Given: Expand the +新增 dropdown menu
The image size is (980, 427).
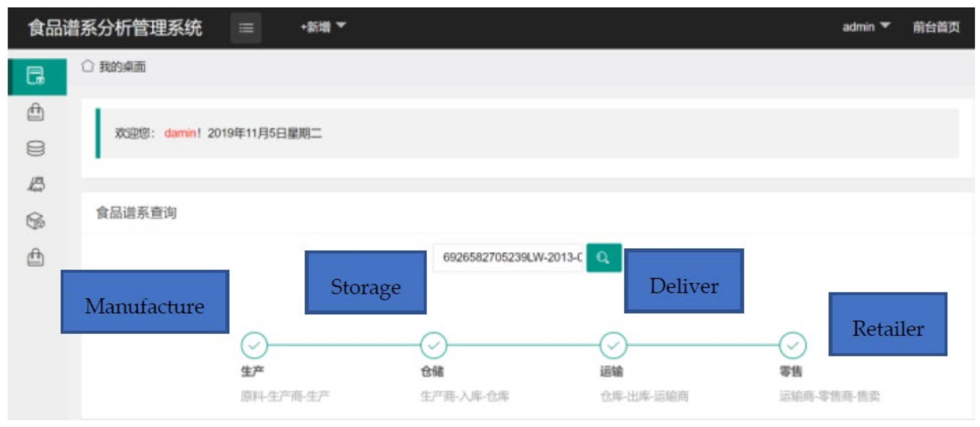Looking at the screenshot, I should [322, 27].
